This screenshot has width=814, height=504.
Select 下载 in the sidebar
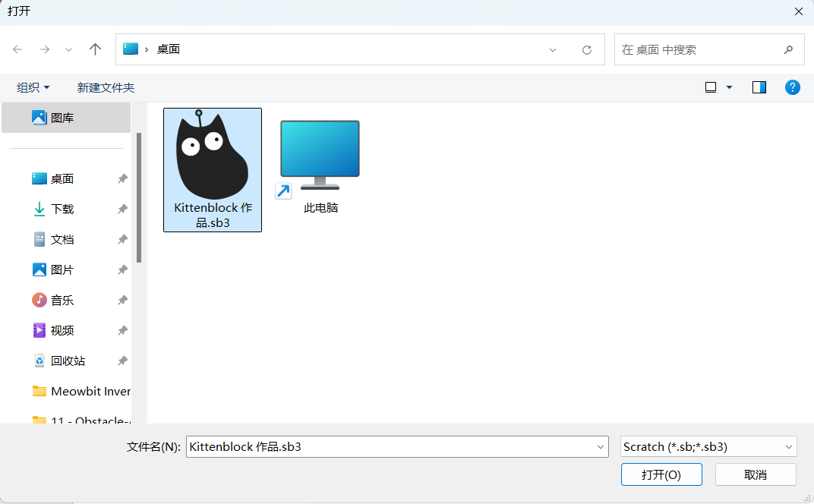point(62,209)
